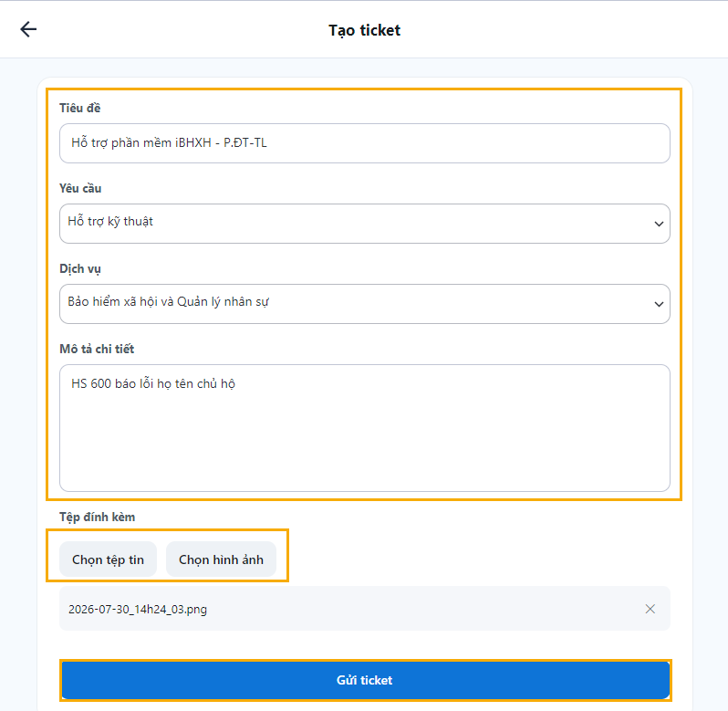
Task: Click the Tạo ticket page heading
Action: point(365,30)
